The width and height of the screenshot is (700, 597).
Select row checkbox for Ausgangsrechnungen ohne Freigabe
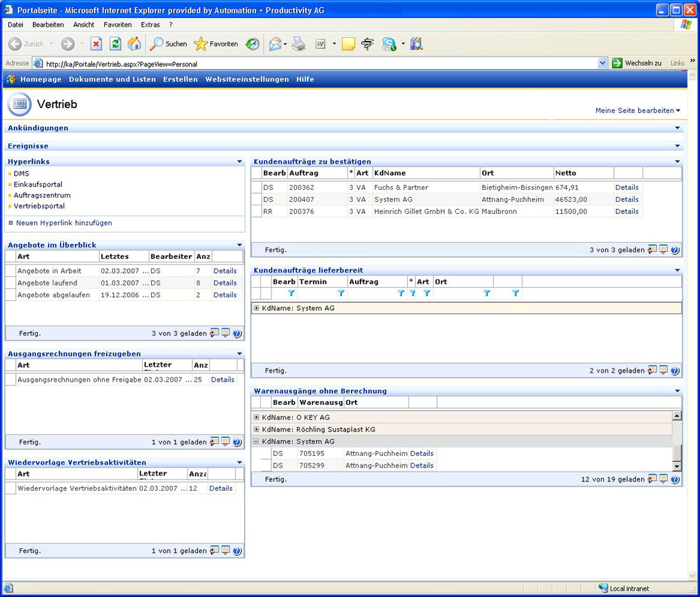click(x=10, y=380)
